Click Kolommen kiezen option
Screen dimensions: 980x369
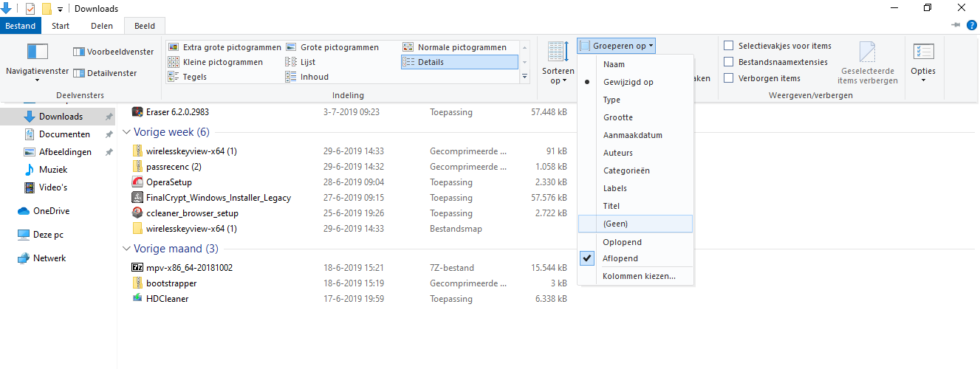click(638, 277)
